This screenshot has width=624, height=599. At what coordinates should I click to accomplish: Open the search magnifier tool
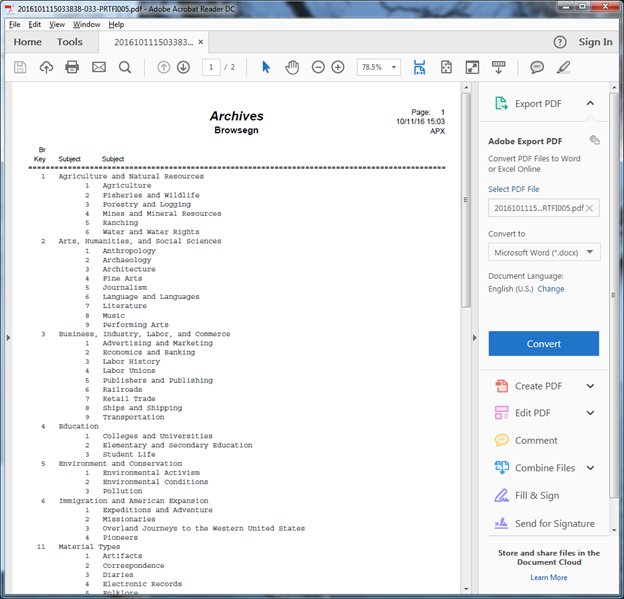coord(125,67)
